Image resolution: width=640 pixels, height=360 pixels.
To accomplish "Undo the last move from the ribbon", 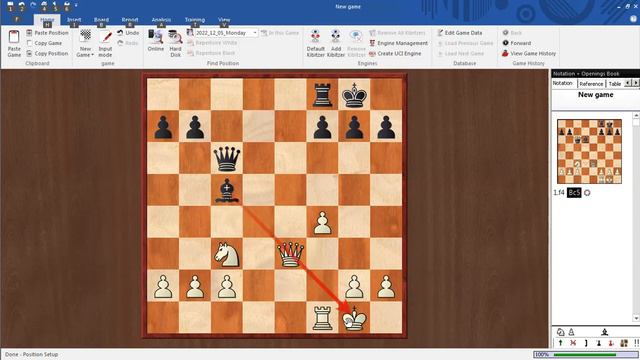I will click(128, 33).
